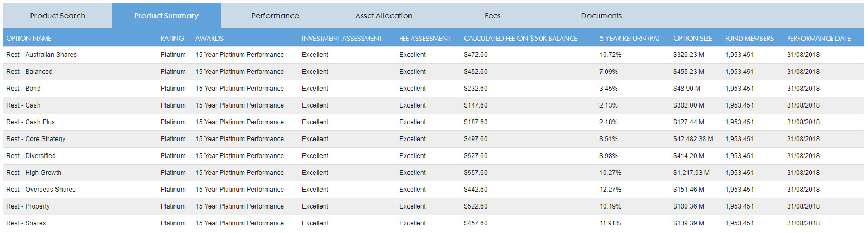Viewport: 868px width, 233px height.
Task: Open the Asset Allocation tab
Action: [384, 16]
